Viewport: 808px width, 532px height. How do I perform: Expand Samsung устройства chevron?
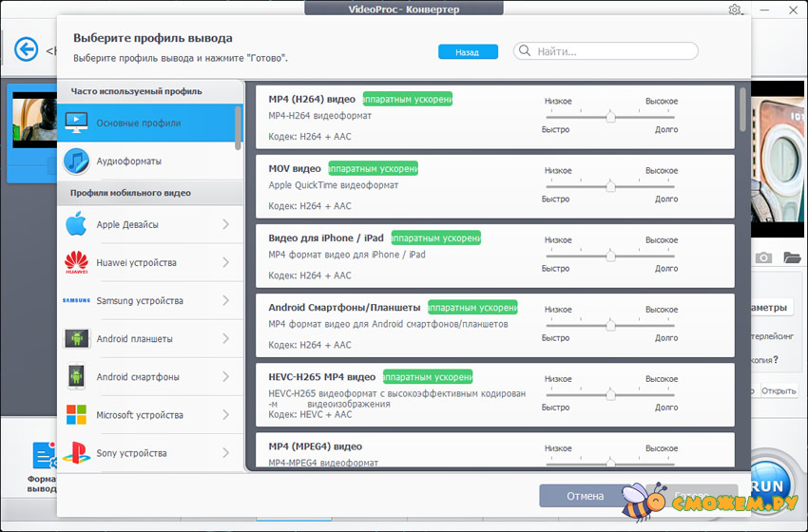coord(225,300)
